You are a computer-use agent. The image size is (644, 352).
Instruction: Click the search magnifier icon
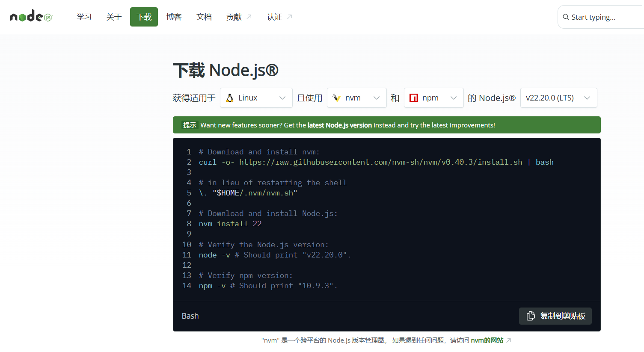click(x=566, y=17)
